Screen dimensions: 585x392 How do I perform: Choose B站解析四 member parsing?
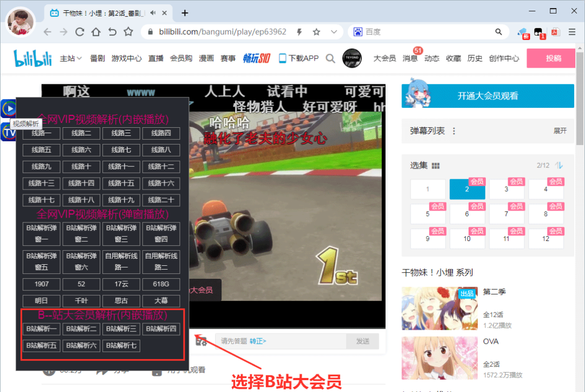(161, 329)
